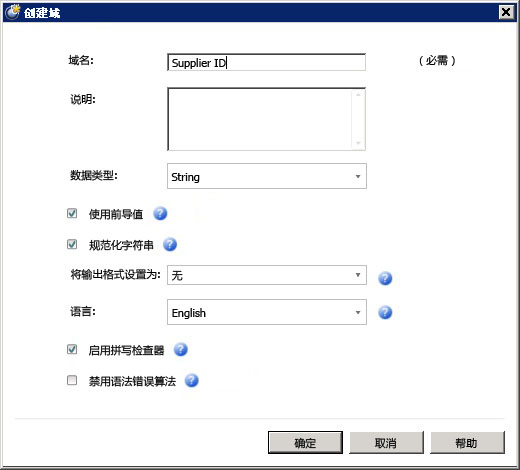Toggle the 启用拼写检查器 checkbox
The image size is (520, 470).
click(x=72, y=349)
